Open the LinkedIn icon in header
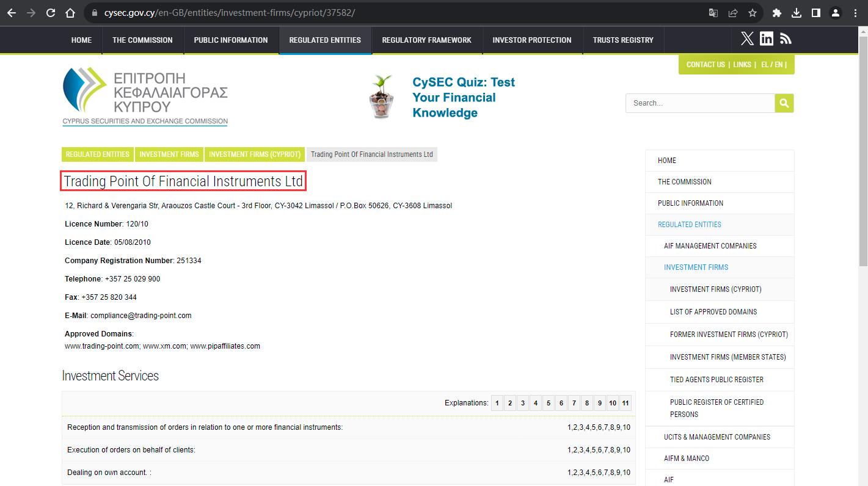The width and height of the screenshot is (868, 486). (x=767, y=39)
